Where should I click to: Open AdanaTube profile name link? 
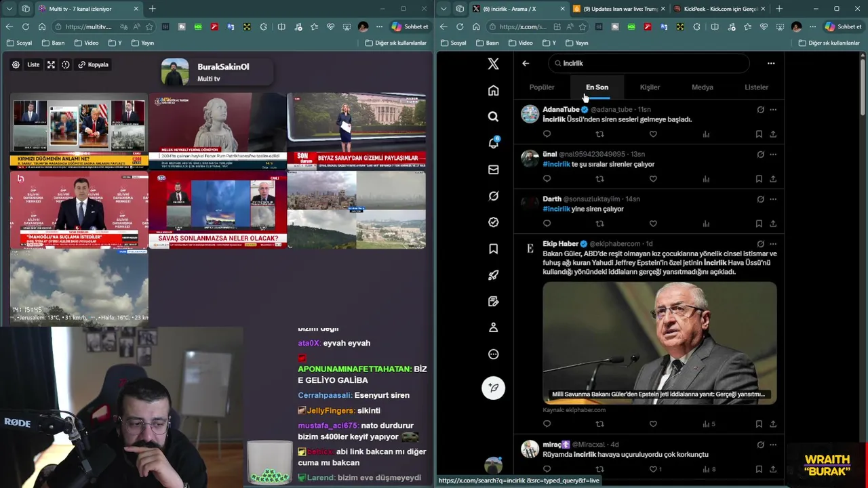tap(561, 109)
